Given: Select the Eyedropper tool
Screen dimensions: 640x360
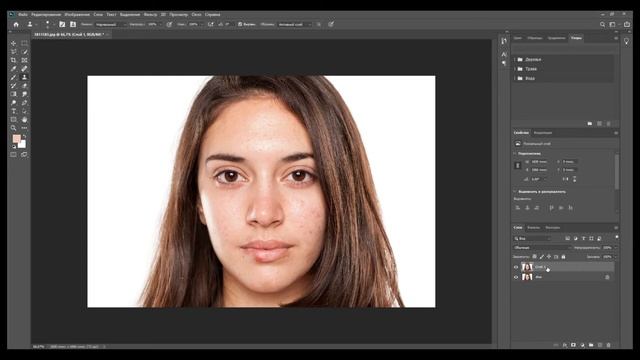Looking at the screenshot, I should [x=13, y=69].
